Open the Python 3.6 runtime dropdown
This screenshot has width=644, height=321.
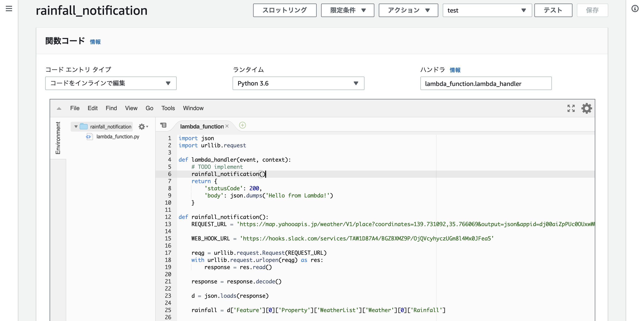pos(298,83)
